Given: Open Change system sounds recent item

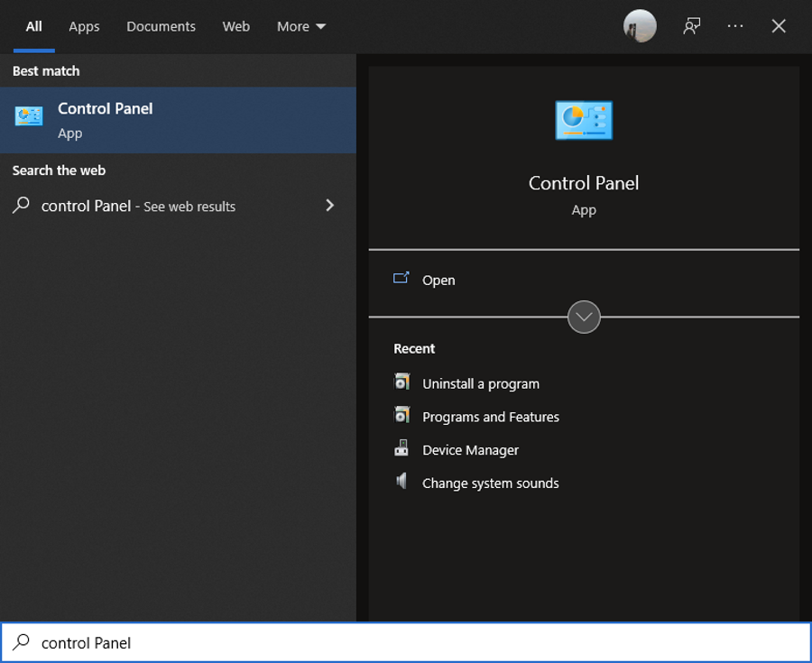Looking at the screenshot, I should (x=491, y=483).
